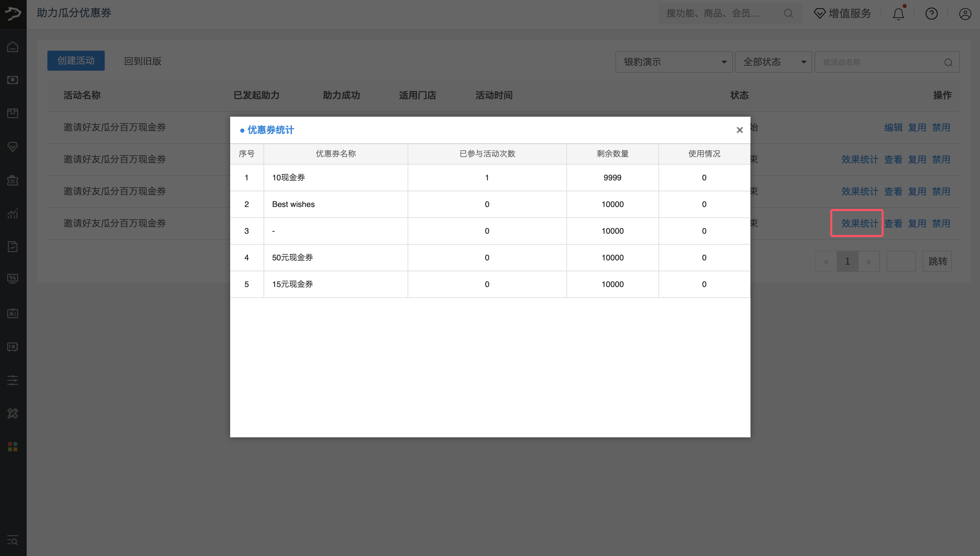Image resolution: width=980 pixels, height=556 pixels.
Task: Click the home icon in sidebar
Action: tap(13, 47)
